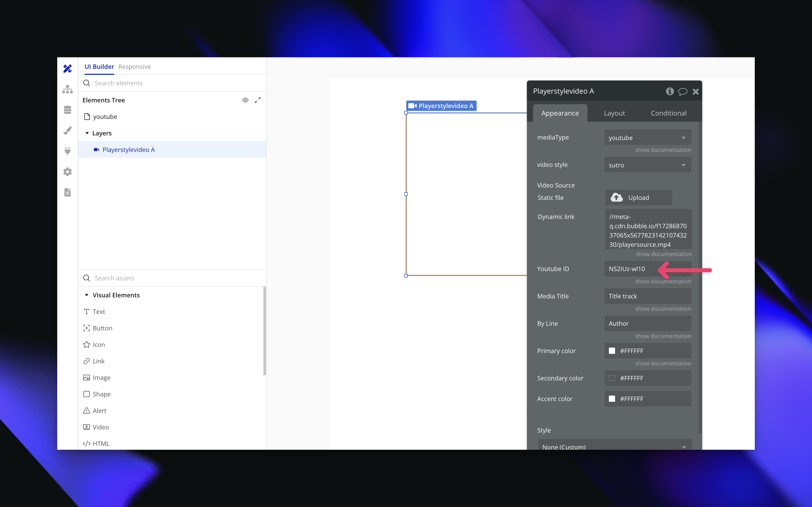Click the Search elements input field

(172, 83)
